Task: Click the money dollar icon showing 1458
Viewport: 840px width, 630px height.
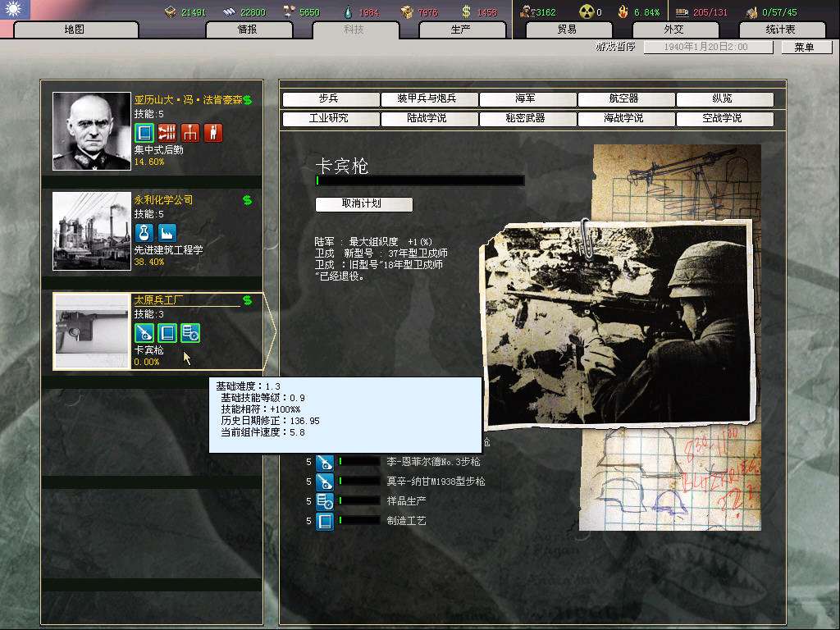Action: [x=466, y=11]
